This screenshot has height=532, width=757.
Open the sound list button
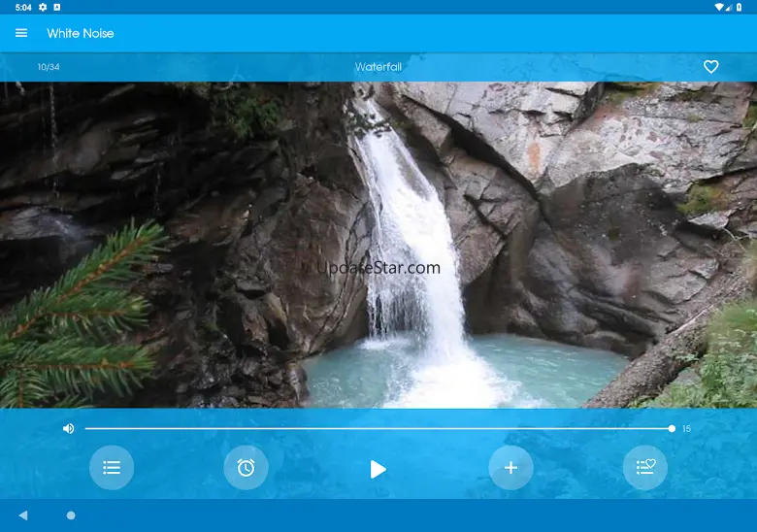coord(112,467)
